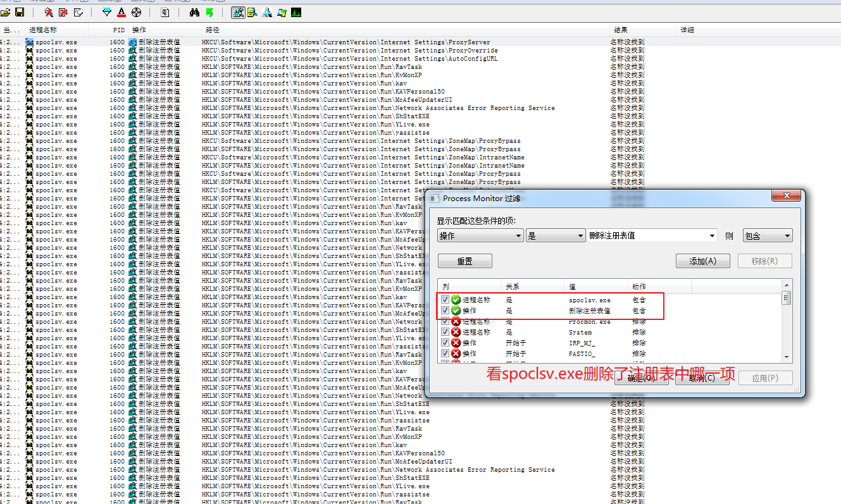Toggle the Show Profiling Events graph icon
The width and height of the screenshot is (841, 504).
(x=296, y=12)
